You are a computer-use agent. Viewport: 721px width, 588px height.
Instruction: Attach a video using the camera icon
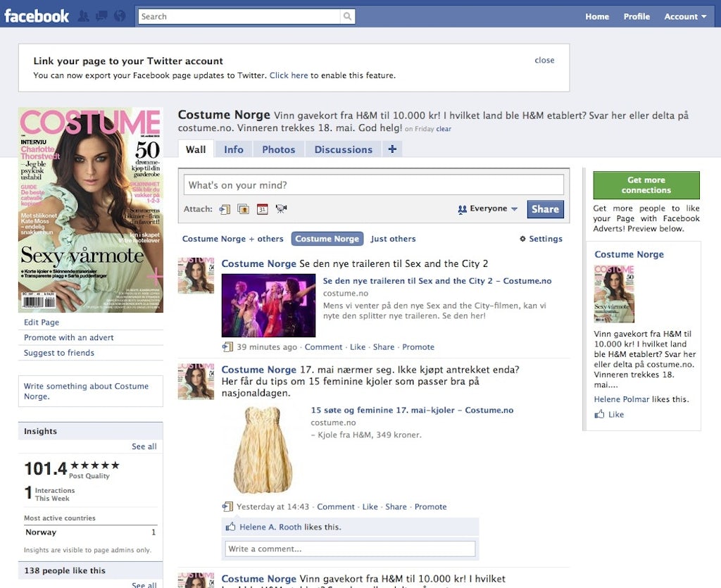(281, 209)
